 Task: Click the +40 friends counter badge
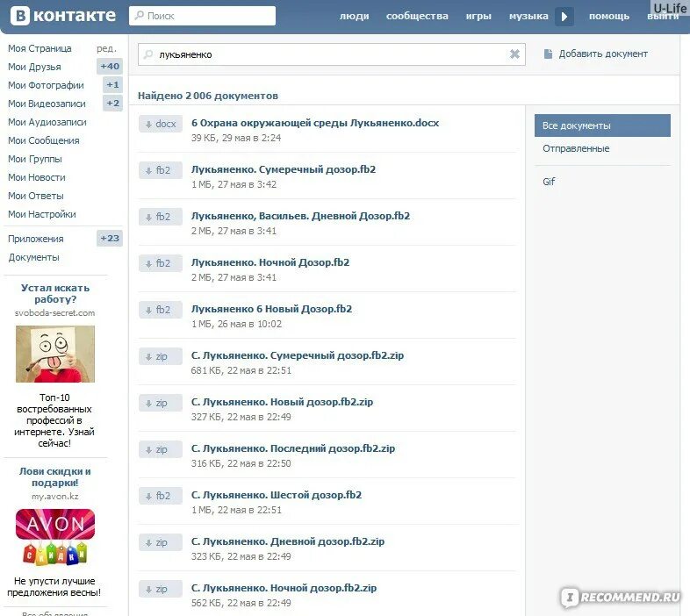[x=110, y=67]
